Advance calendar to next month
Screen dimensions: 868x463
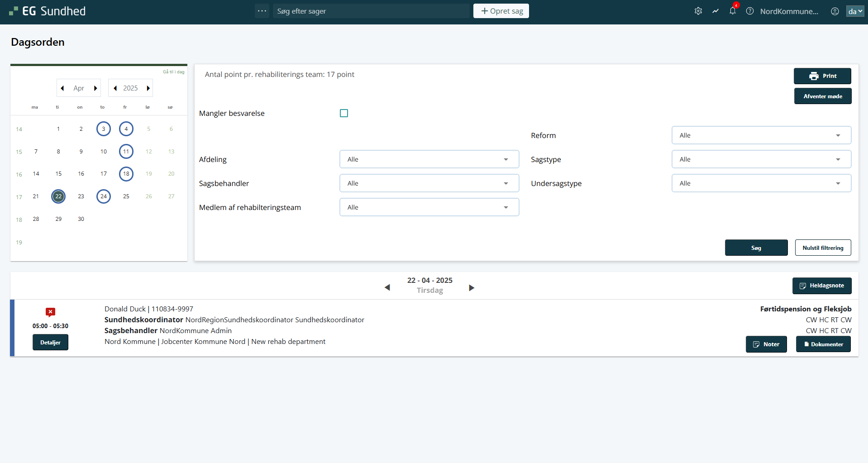tap(95, 88)
